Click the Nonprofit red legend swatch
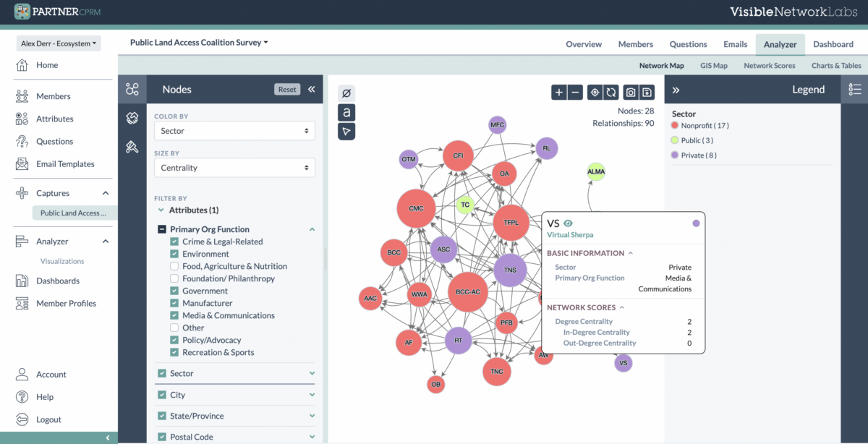Image resolution: width=868 pixels, height=444 pixels. [675, 126]
